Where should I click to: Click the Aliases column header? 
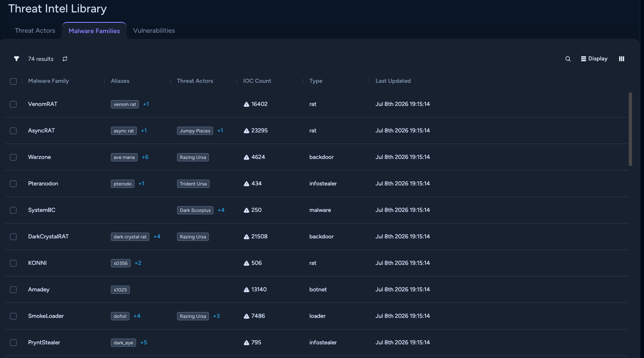click(120, 81)
